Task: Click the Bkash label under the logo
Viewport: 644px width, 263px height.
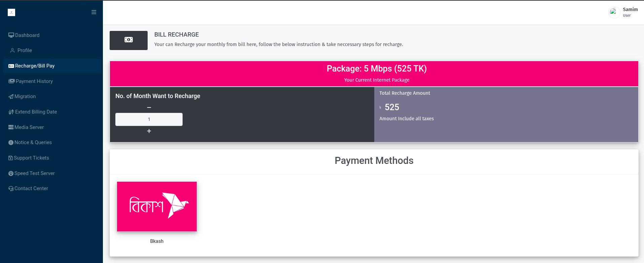Action: click(157, 241)
